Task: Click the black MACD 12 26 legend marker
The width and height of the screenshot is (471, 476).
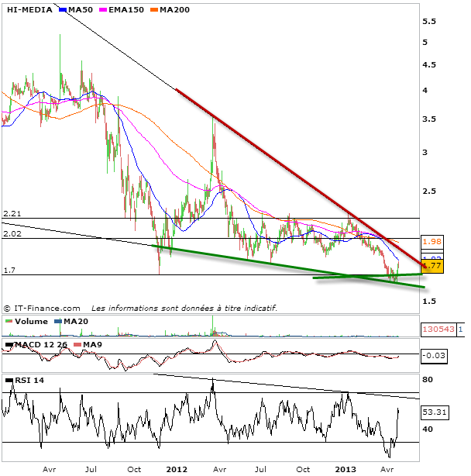Action: (x=8, y=343)
